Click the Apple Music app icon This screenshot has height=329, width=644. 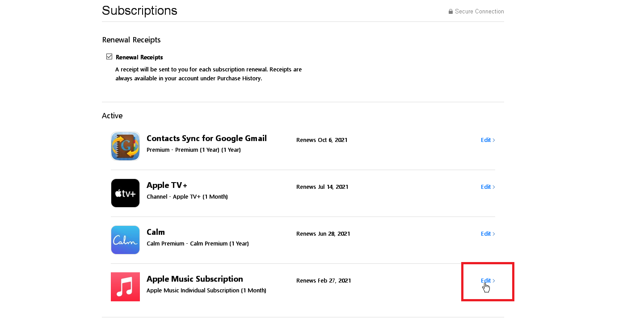tap(125, 287)
